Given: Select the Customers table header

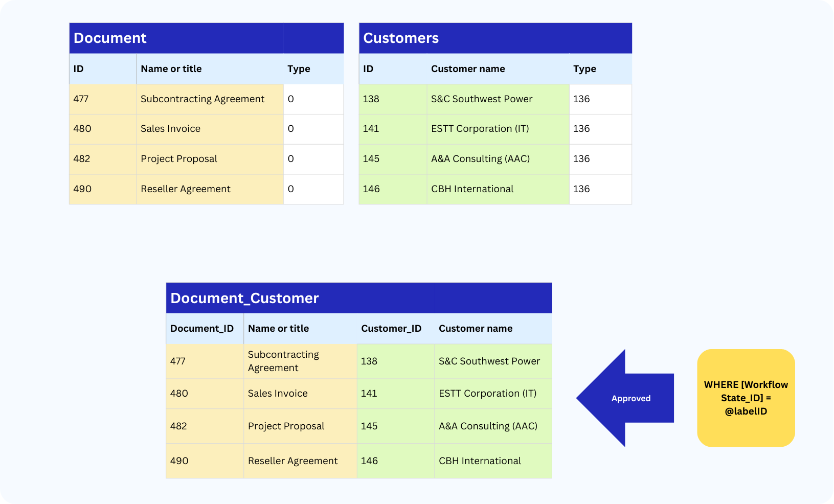Looking at the screenshot, I should coord(400,37).
